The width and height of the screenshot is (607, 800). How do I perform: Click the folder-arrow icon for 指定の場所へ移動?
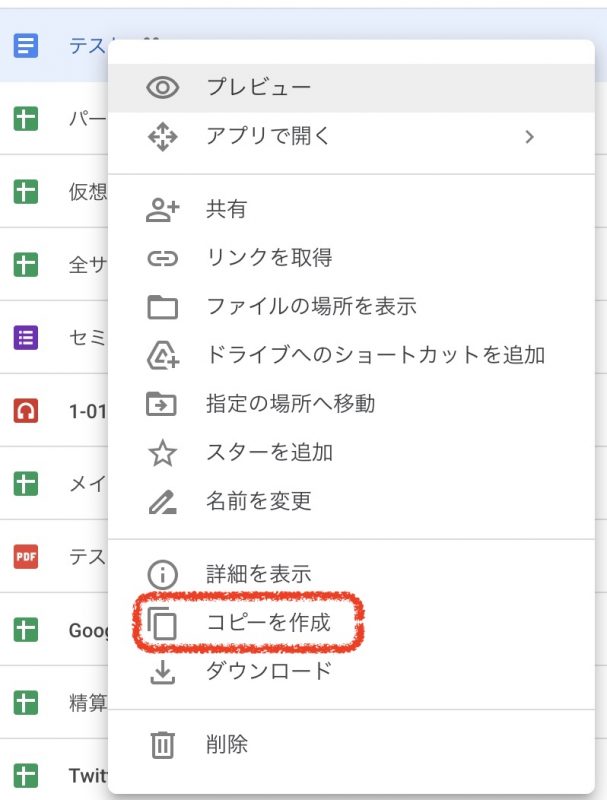click(162, 405)
